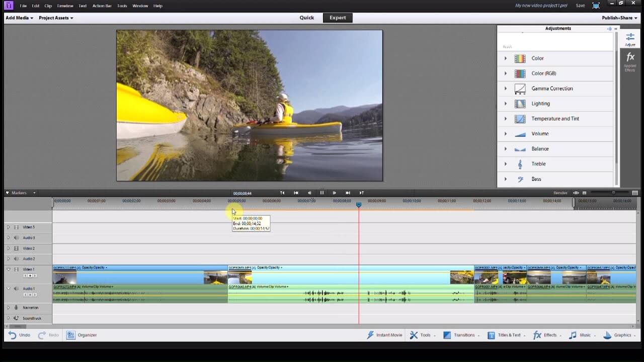This screenshot has width=644, height=362.
Task: Toggle the Video 2 track filmstrip icon
Action: tap(16, 248)
